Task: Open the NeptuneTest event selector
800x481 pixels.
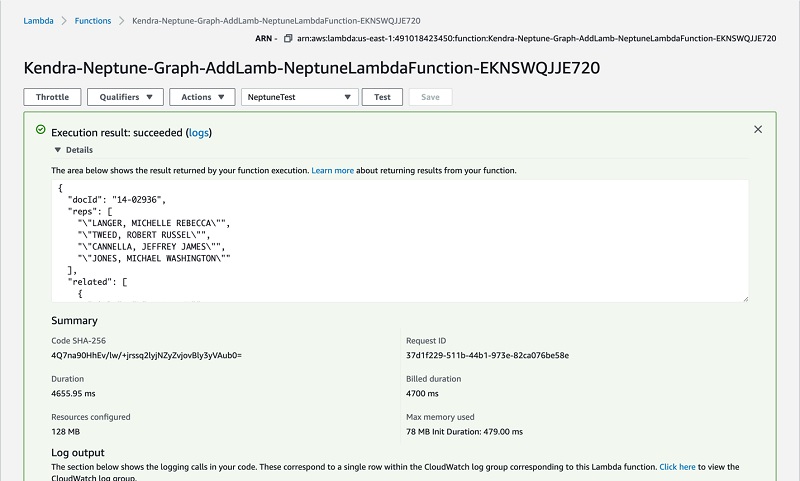Action: point(300,97)
